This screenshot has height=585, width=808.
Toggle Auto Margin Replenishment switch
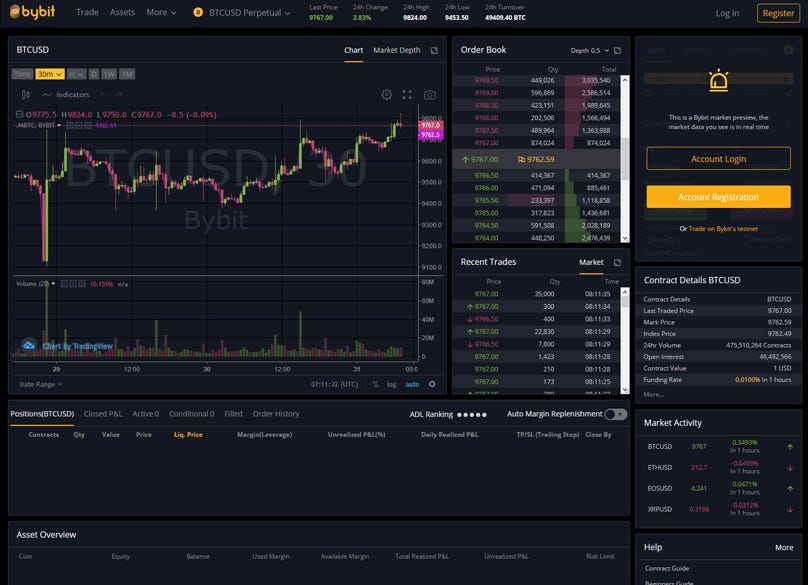click(x=616, y=414)
